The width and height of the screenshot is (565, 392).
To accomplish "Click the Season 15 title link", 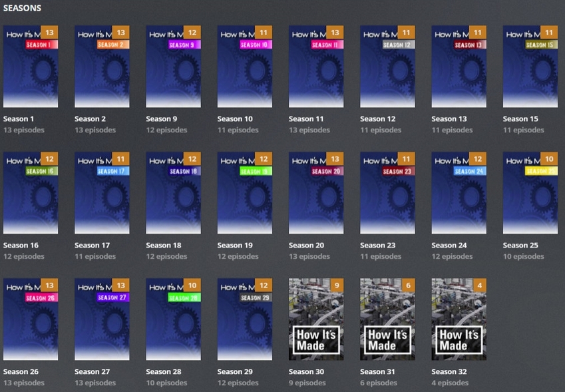I will coord(520,119).
